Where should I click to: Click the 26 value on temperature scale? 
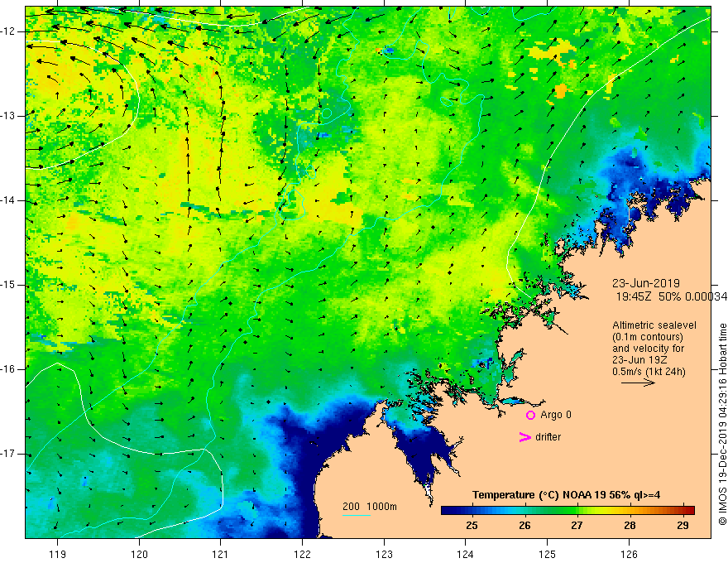click(524, 526)
